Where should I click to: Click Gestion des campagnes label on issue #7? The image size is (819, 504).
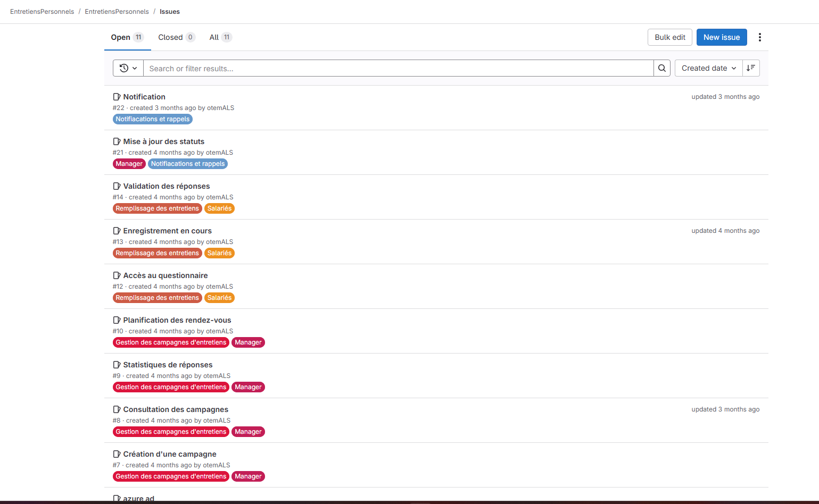tap(171, 476)
